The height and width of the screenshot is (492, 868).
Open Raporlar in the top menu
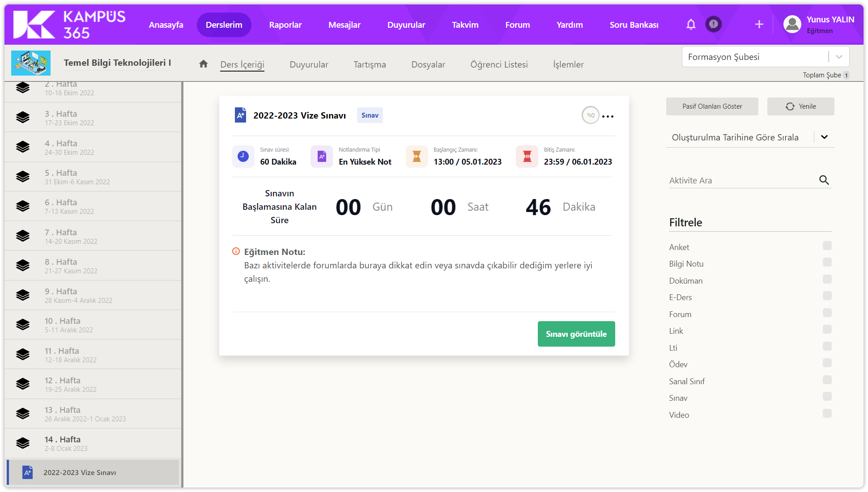(285, 25)
